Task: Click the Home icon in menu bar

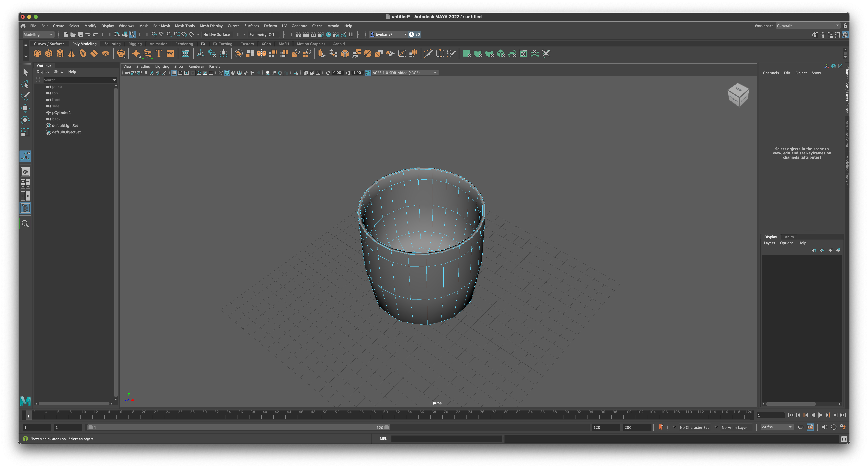Action: 23,26
